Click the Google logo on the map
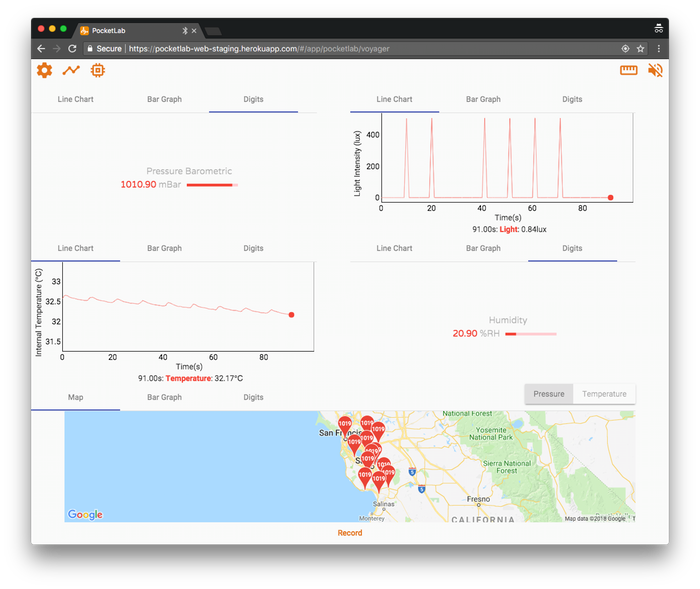 [x=85, y=514]
